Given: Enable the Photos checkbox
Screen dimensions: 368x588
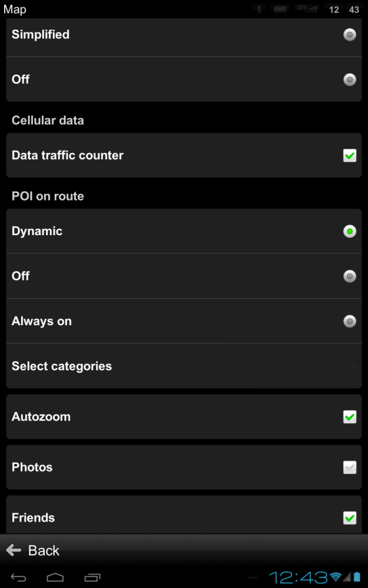Looking at the screenshot, I should (349, 467).
